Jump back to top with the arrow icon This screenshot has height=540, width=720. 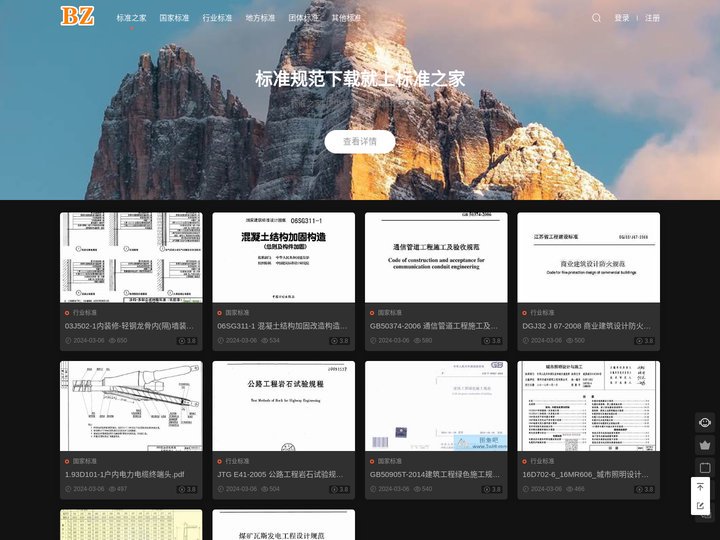[700, 487]
